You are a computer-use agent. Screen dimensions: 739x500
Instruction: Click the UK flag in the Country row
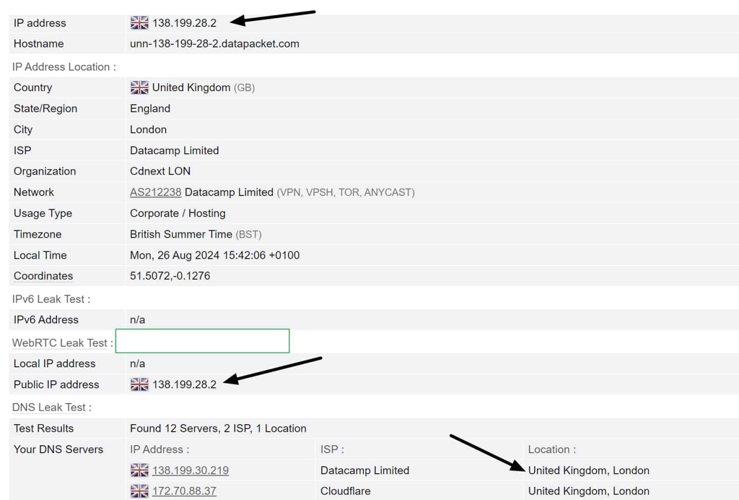[x=139, y=88]
